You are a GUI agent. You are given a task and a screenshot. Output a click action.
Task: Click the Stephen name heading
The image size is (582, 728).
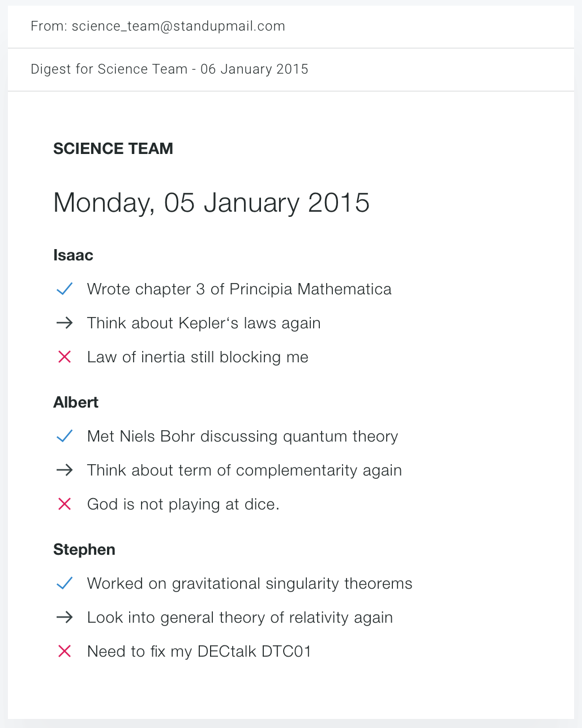click(84, 550)
